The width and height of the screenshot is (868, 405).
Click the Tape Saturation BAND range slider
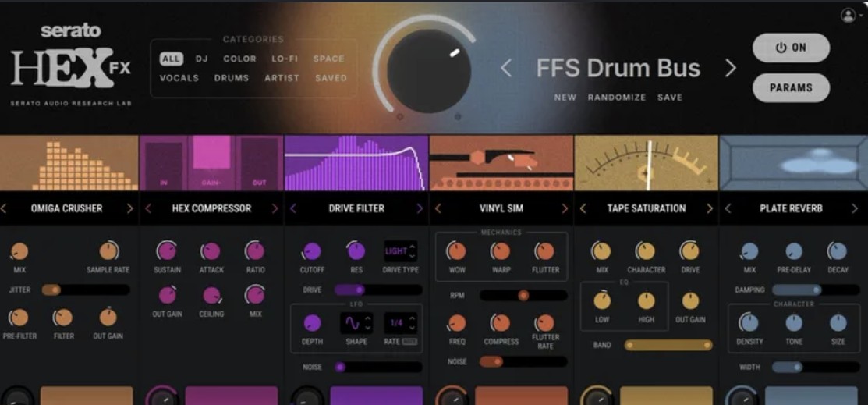tap(668, 345)
